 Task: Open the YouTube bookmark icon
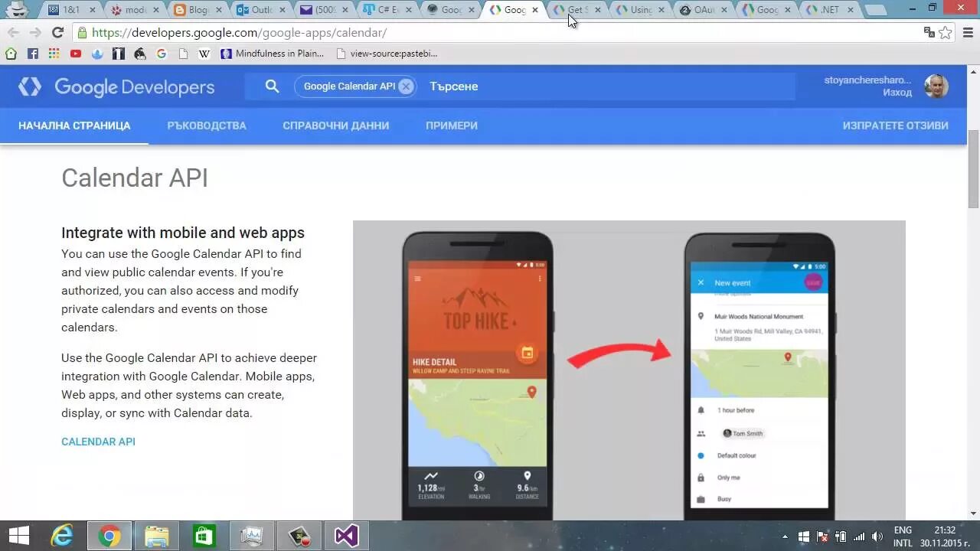coord(75,54)
